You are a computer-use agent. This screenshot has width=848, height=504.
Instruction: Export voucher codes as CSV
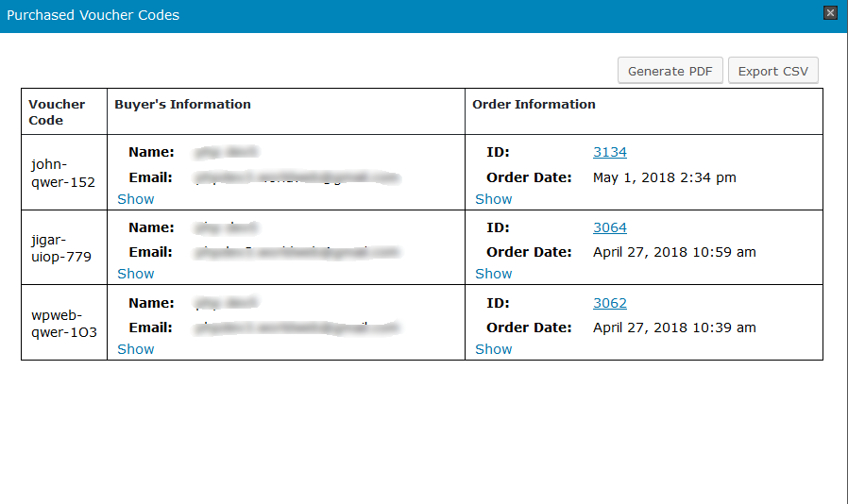tap(772, 71)
